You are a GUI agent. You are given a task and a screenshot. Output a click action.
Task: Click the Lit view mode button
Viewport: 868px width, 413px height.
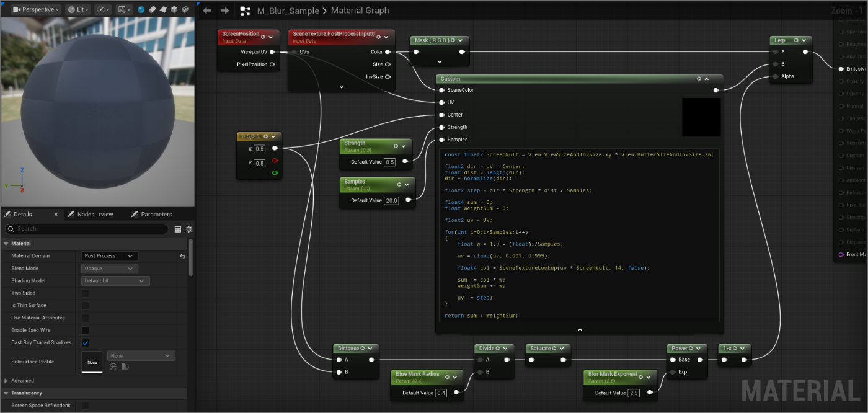pos(78,10)
